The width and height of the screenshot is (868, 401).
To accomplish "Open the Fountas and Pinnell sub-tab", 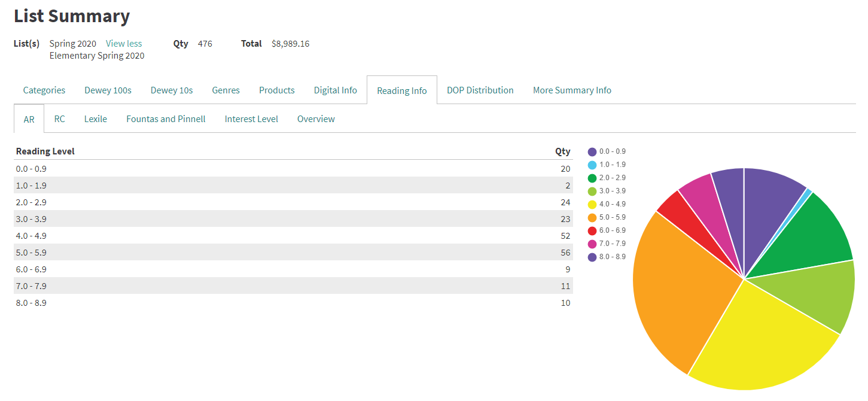I will (x=166, y=119).
